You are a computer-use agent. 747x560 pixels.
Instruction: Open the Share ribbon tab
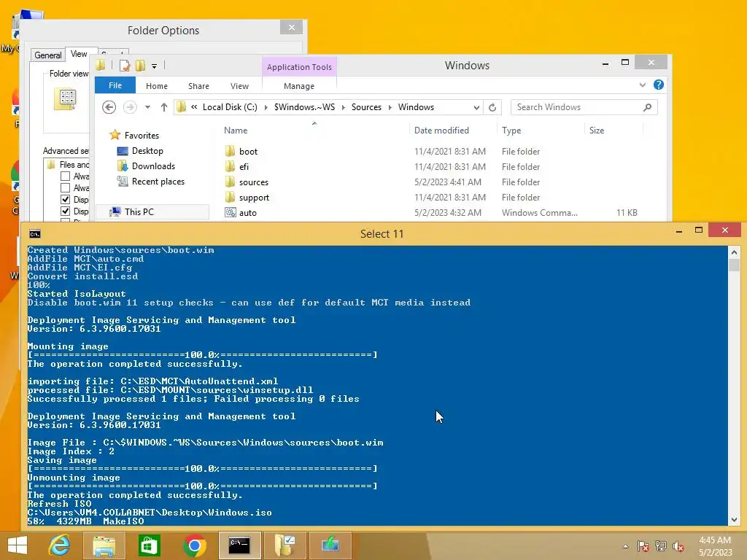[x=198, y=86]
